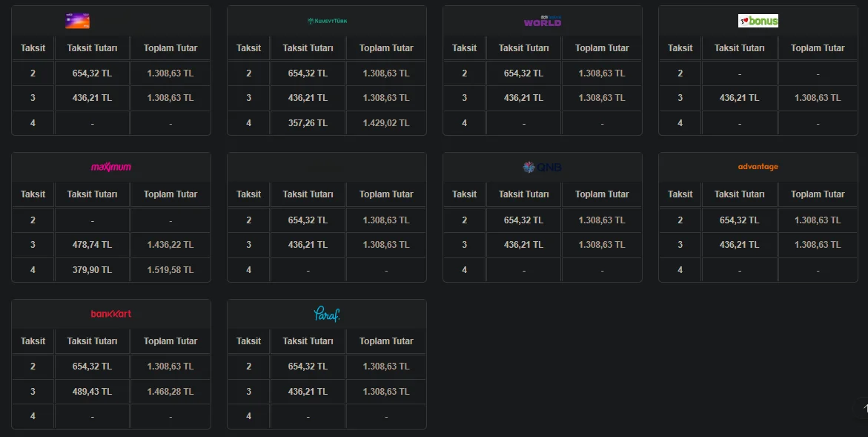
Task: Click the 357,26 TL installment amount
Action: [308, 122]
